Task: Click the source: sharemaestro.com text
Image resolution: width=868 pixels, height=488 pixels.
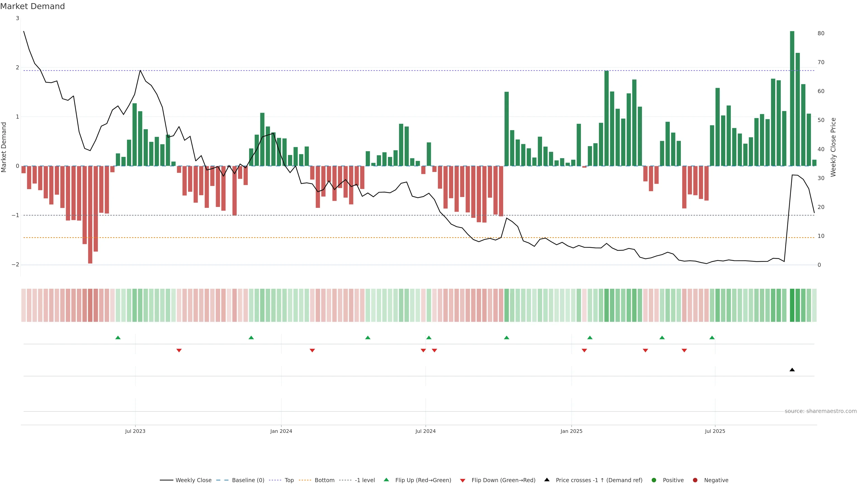Action: click(x=821, y=411)
